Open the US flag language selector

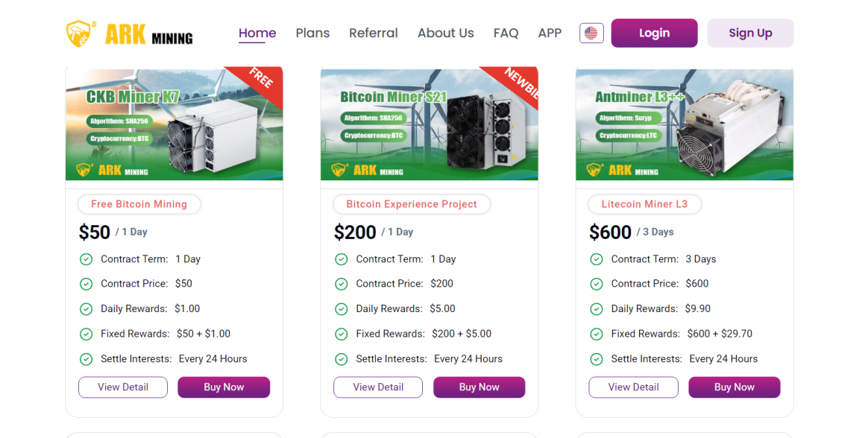pos(591,33)
